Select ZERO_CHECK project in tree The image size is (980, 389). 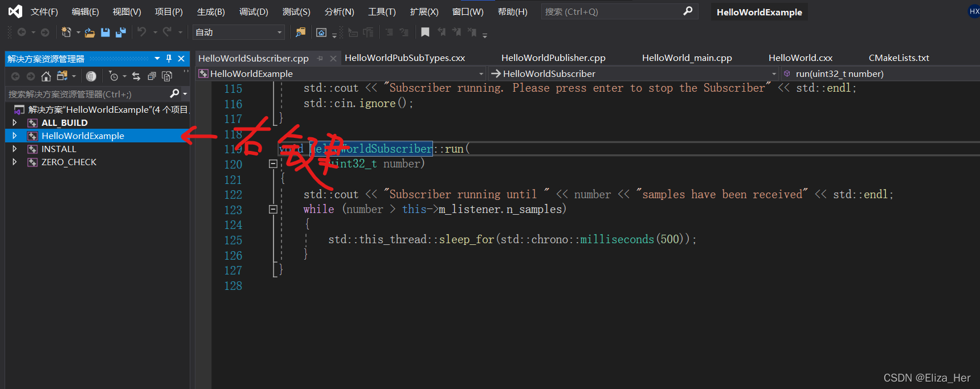(69, 162)
